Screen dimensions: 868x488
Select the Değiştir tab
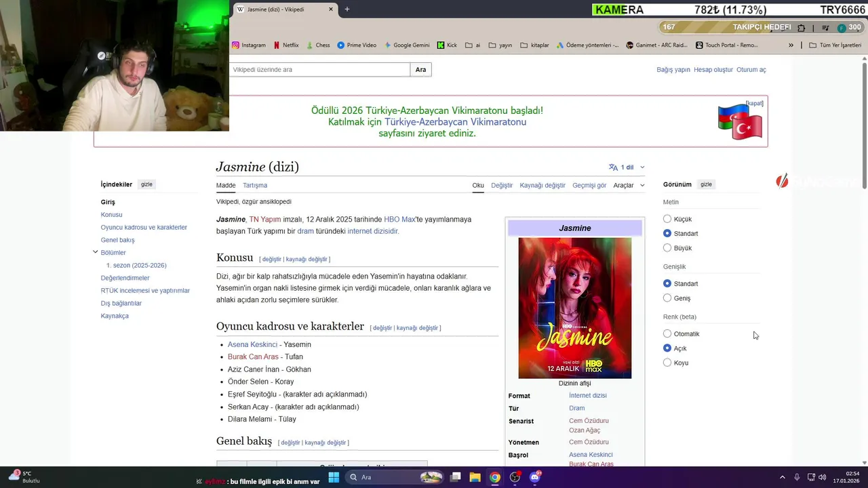tap(502, 185)
